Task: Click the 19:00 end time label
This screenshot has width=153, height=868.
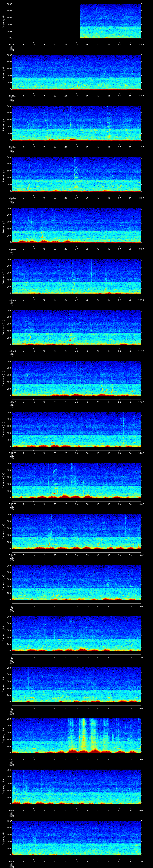Action: coord(141,759)
